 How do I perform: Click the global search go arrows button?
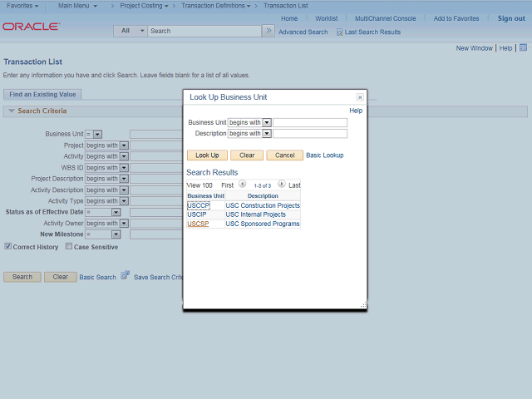(268, 31)
